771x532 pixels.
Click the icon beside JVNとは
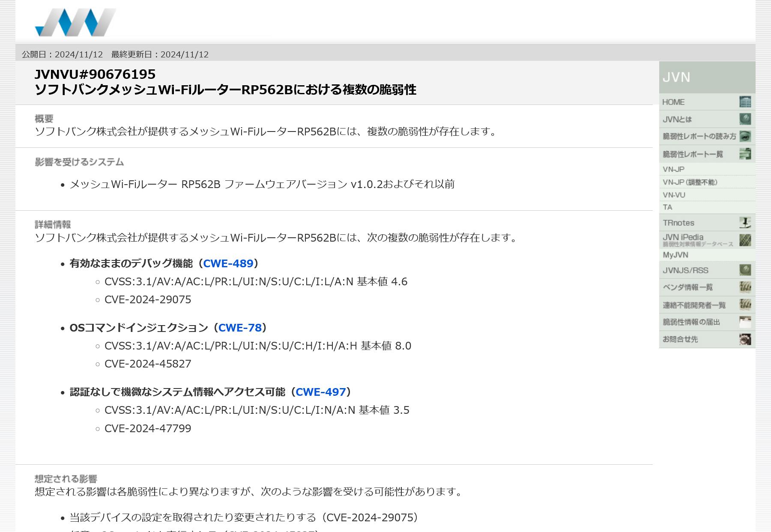(x=745, y=119)
